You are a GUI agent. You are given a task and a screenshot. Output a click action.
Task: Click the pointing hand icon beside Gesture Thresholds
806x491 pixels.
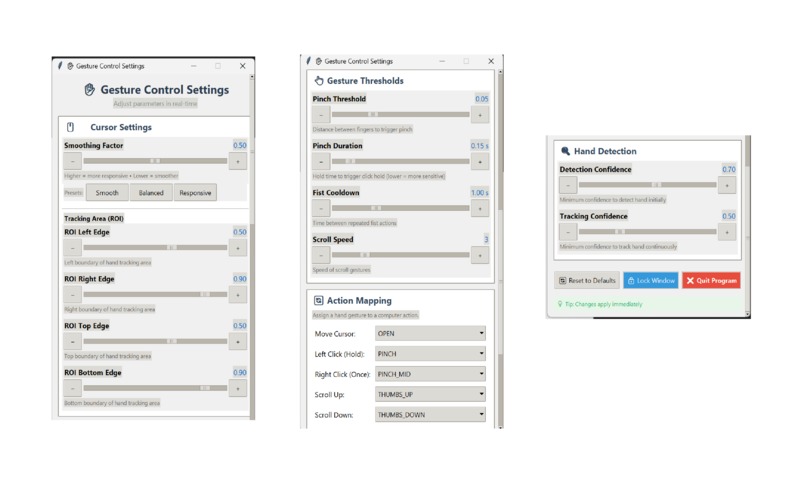pyautogui.click(x=319, y=81)
